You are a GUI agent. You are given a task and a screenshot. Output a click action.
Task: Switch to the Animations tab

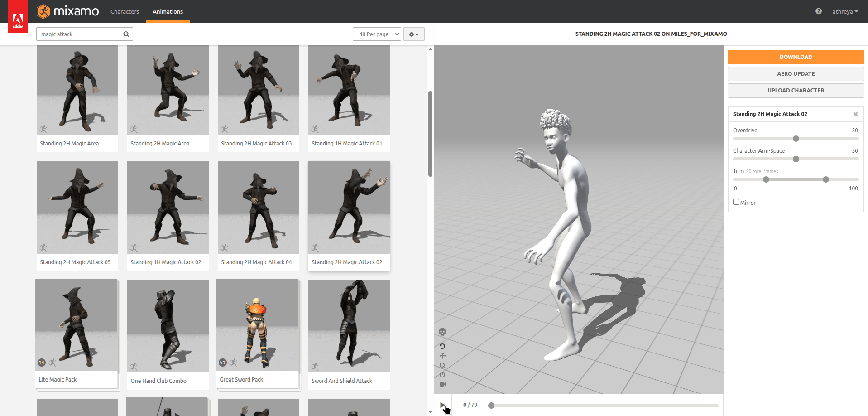tap(168, 11)
